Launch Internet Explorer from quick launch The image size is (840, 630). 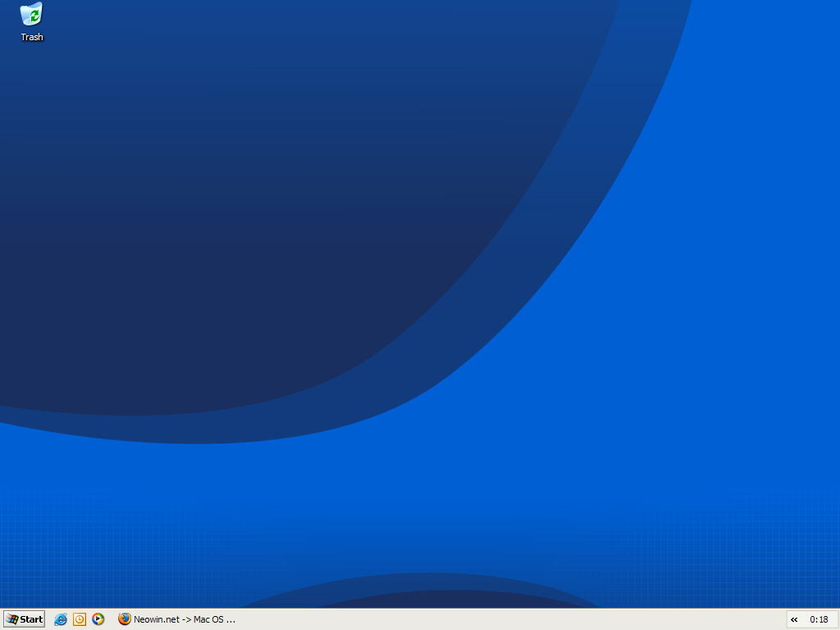(61, 619)
